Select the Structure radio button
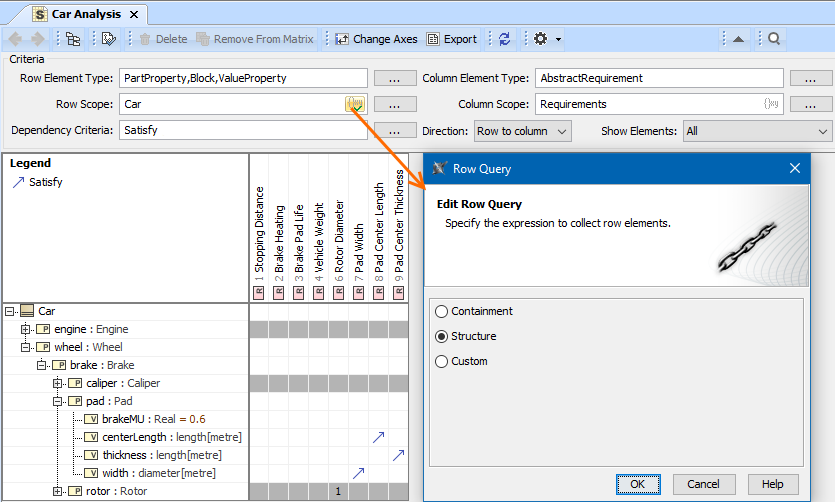This screenshot has width=835, height=502. 442,337
